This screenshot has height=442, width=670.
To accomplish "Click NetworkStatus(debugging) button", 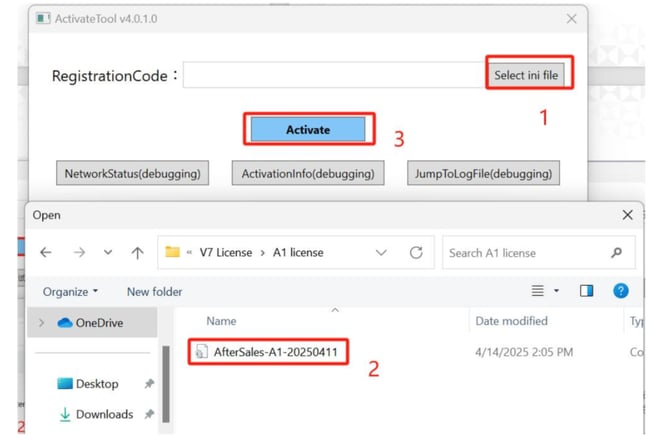I will 132,173.
